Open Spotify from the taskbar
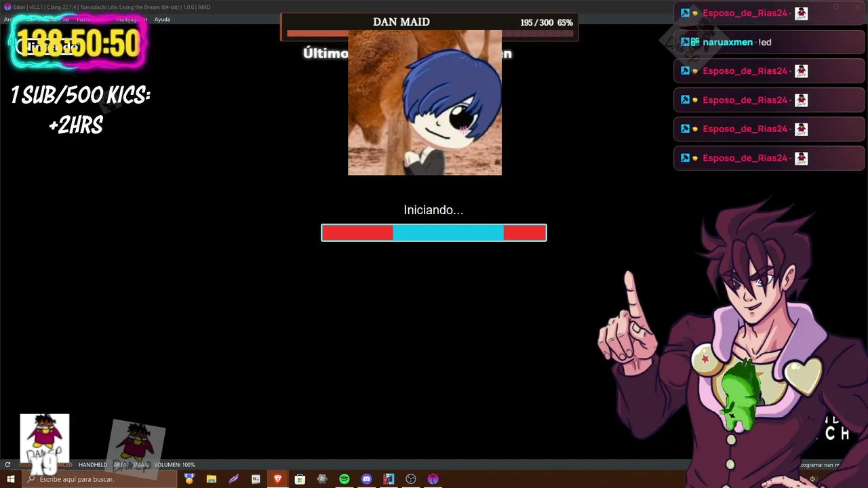This screenshot has width=868, height=488. [x=344, y=479]
